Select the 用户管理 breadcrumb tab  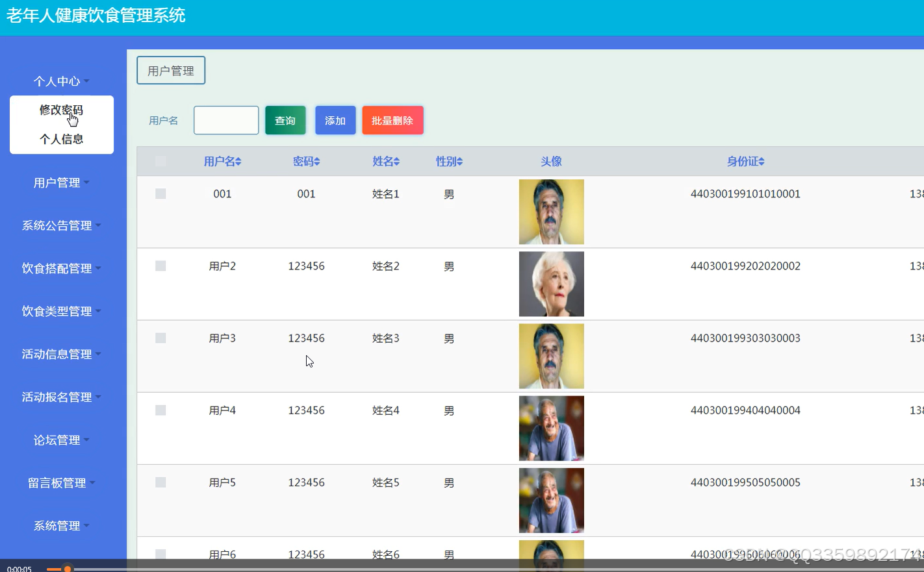click(171, 70)
